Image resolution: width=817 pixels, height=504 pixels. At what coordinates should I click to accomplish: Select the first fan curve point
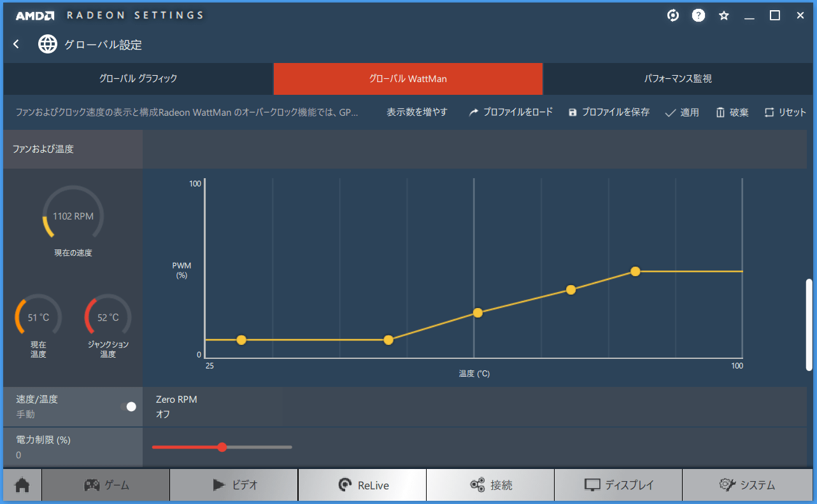tap(241, 340)
